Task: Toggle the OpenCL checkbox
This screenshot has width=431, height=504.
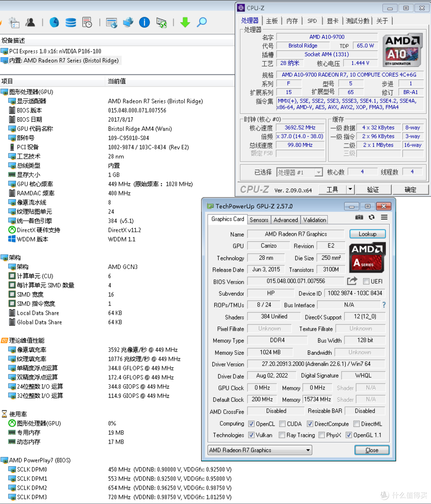Action: pos(251,424)
